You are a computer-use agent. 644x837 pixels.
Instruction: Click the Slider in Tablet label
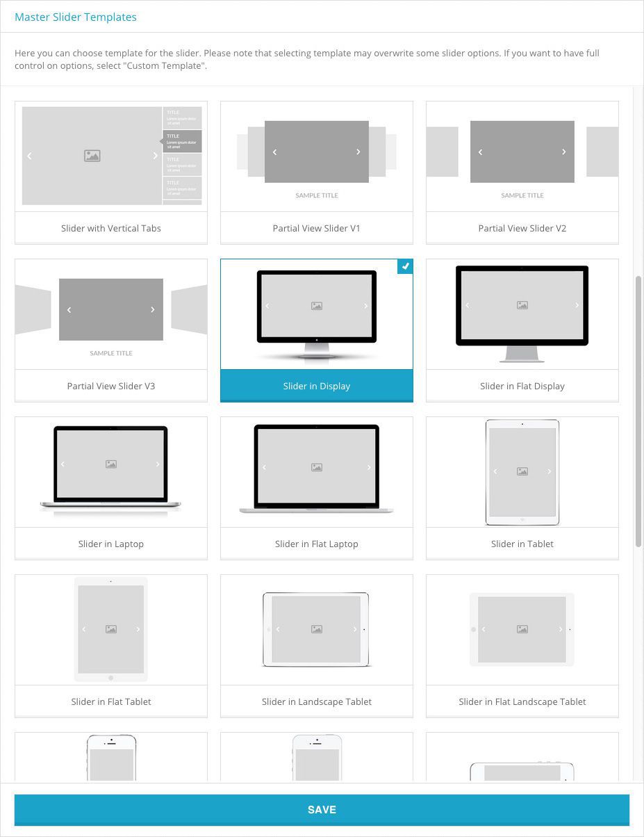pos(522,544)
